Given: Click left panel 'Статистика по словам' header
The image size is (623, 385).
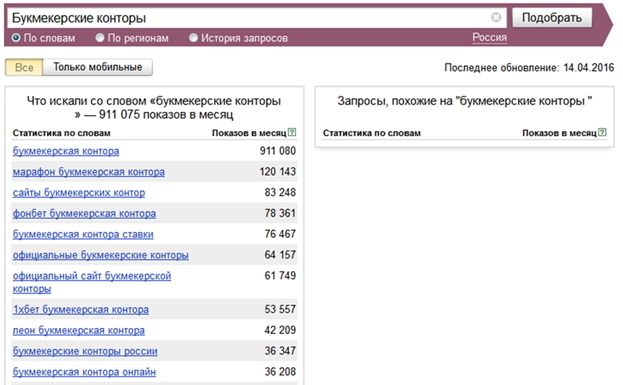Looking at the screenshot, I should point(62,133).
